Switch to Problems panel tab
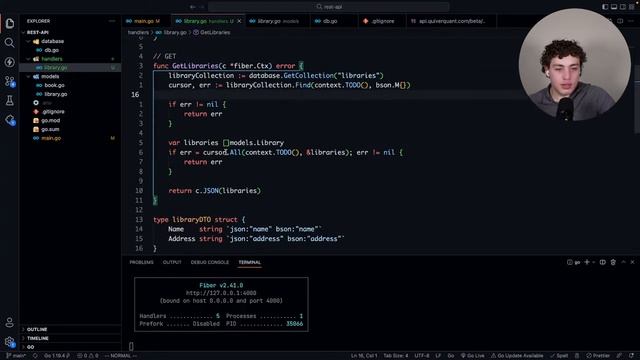 pyautogui.click(x=142, y=262)
